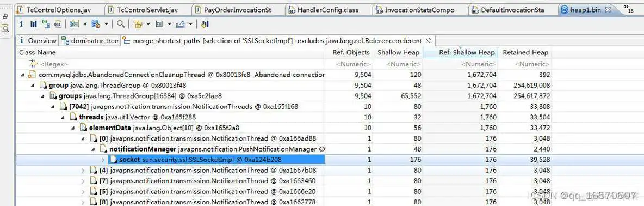Open the OQL query editor icon
This screenshot has height=206, width=644.
(58, 25)
